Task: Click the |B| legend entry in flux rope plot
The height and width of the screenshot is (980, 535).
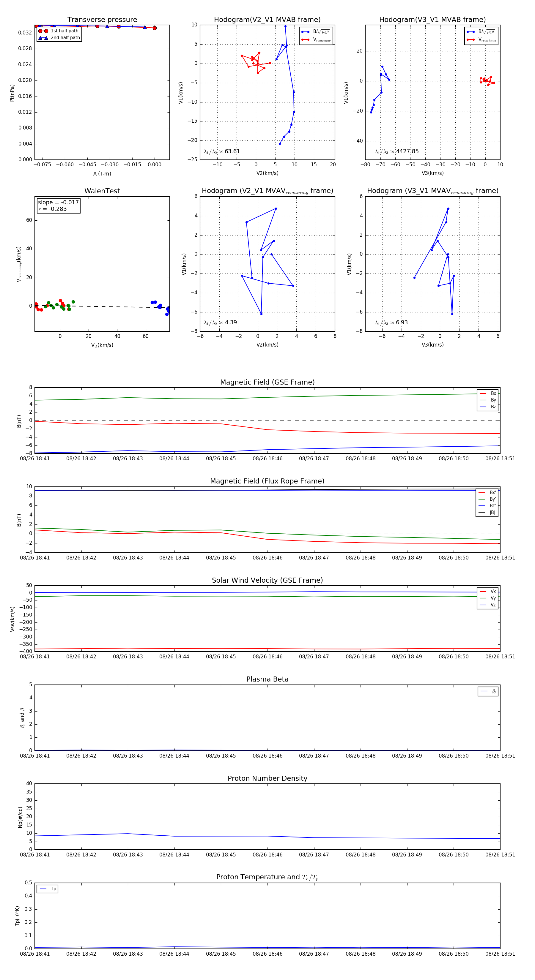Action: pyautogui.click(x=487, y=513)
